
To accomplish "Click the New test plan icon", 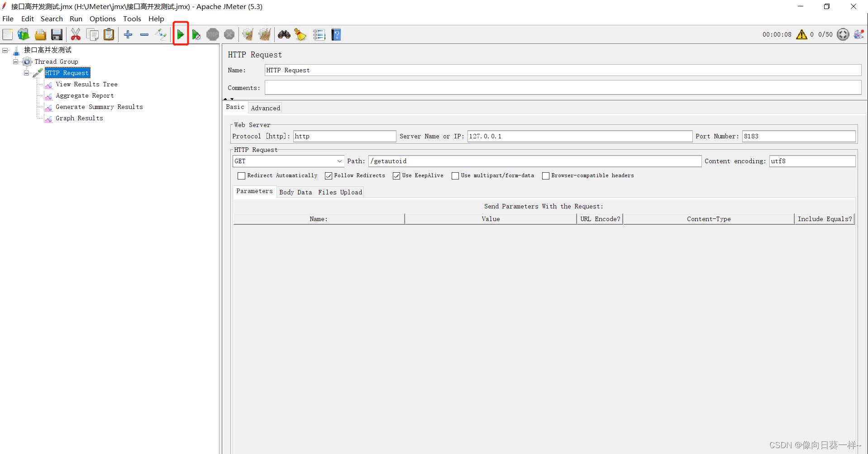I will [8, 34].
